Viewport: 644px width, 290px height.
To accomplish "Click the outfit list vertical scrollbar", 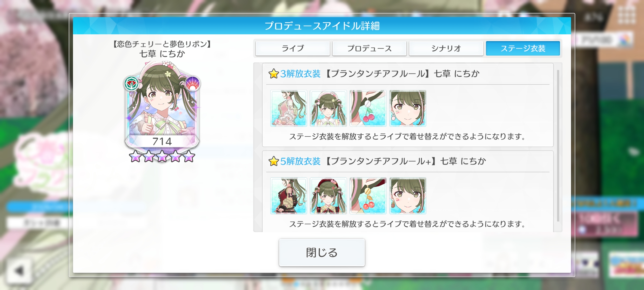I will click(558, 146).
